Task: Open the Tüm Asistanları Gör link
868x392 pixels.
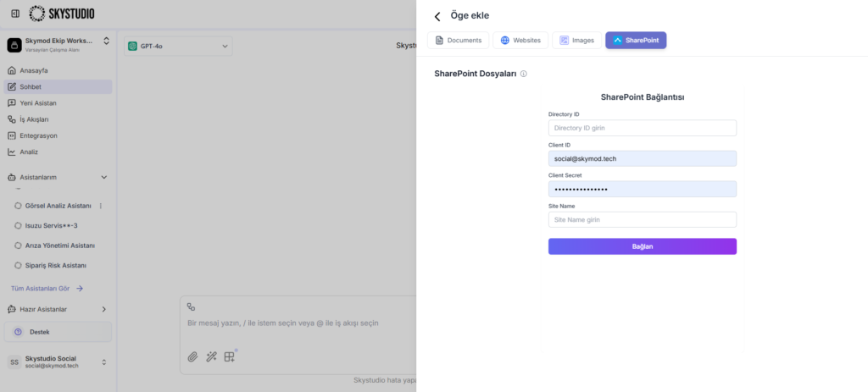Action: coord(47,288)
